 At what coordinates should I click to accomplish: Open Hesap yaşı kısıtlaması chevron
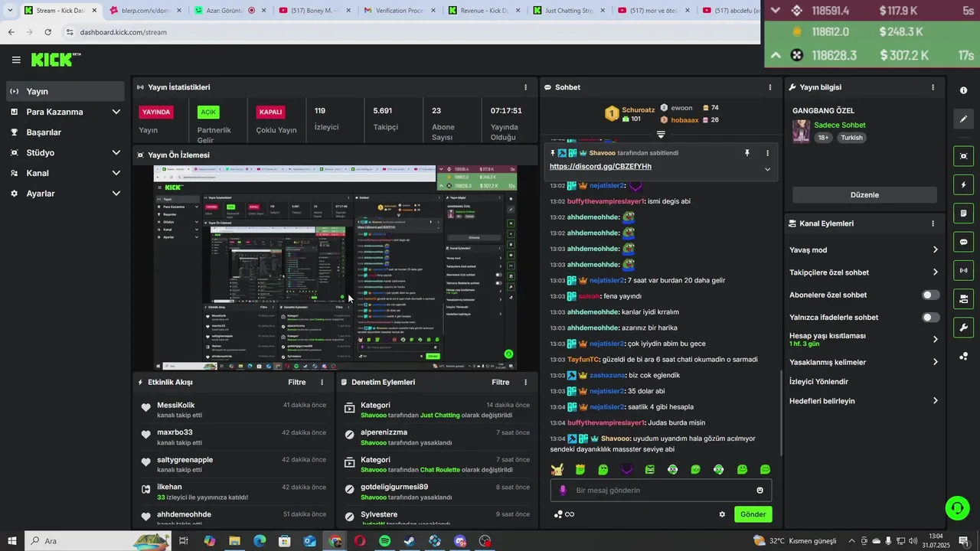pyautogui.click(x=935, y=339)
